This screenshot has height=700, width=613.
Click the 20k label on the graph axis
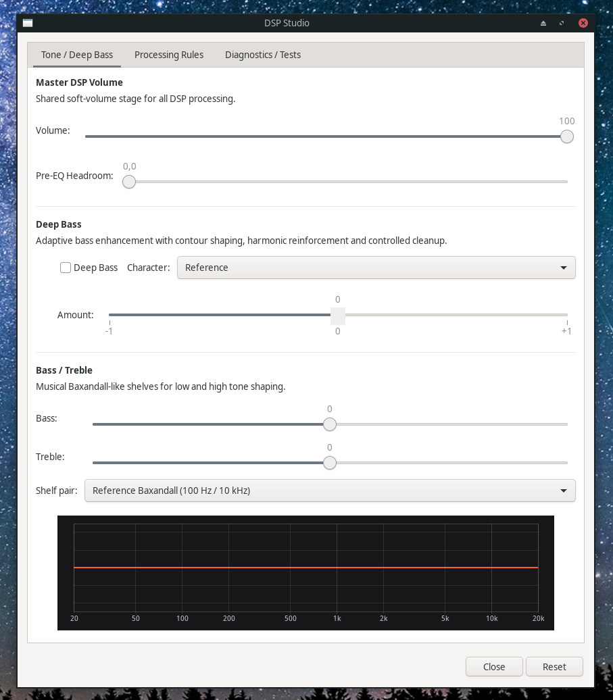[539, 618]
